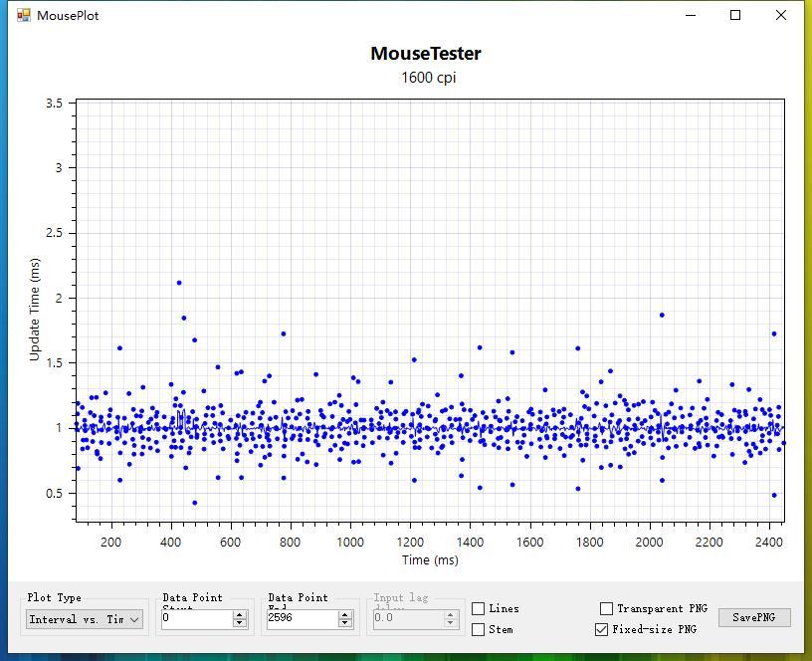Screen dimensions: 812x661
Task: Enable the Stem checkbox
Action: tap(478, 629)
